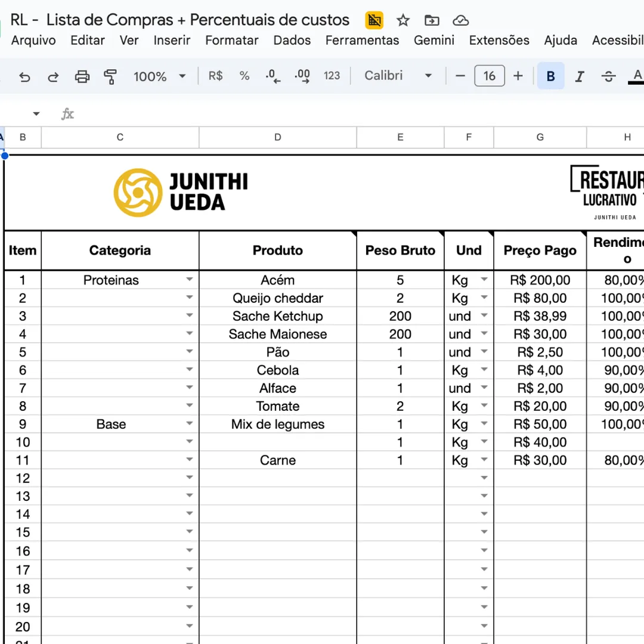644x644 pixels.
Task: Open the Inserir menu
Action: click(172, 41)
